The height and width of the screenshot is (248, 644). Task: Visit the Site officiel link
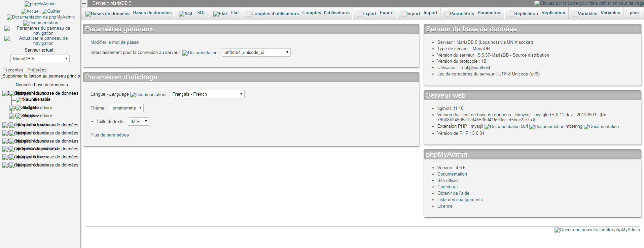pyautogui.click(x=448, y=181)
